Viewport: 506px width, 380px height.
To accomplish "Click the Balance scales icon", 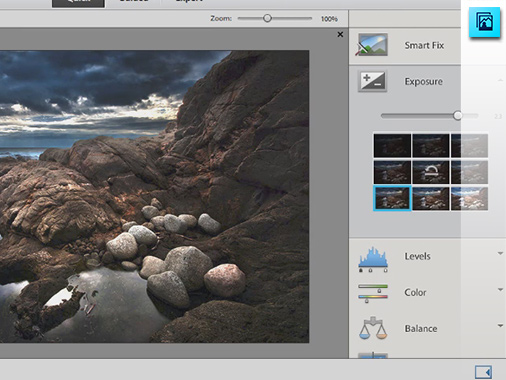I will coord(373,328).
